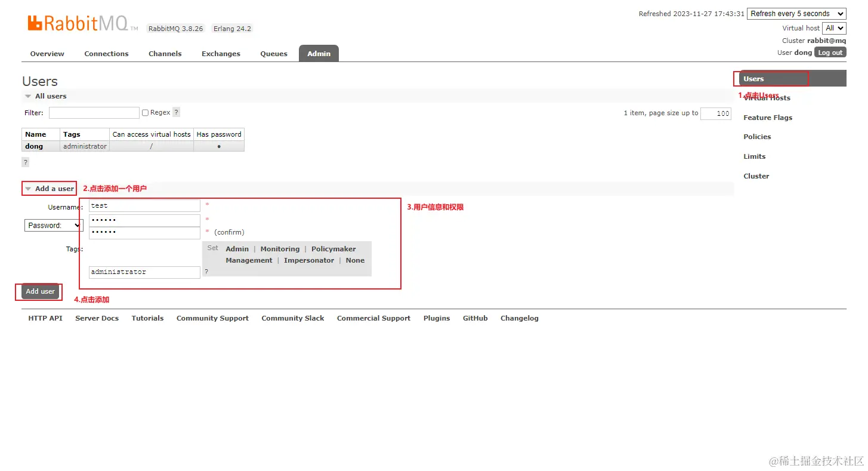Go to the Channels tab
868x471 pixels.
[x=165, y=54]
